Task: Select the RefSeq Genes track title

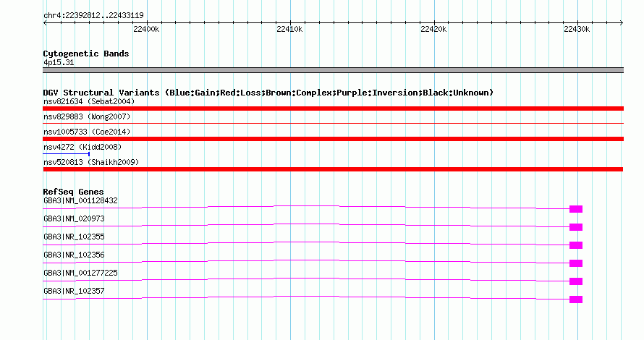Action: pos(74,192)
